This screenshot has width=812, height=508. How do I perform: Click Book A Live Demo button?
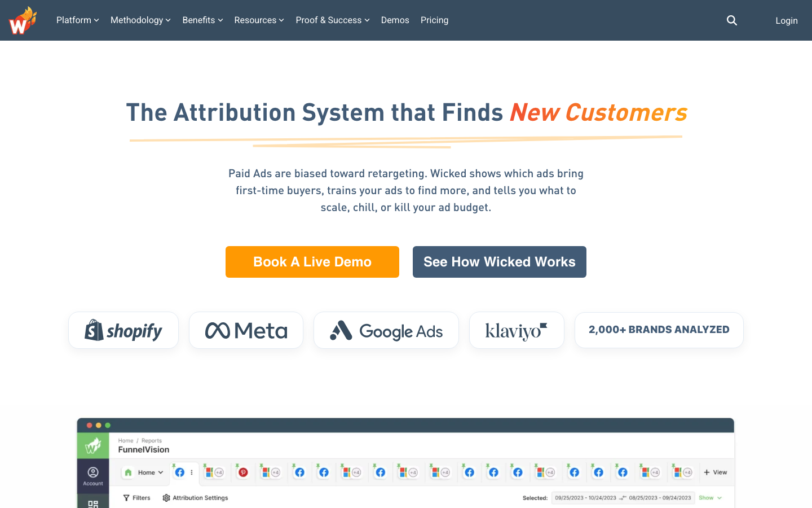(312, 262)
